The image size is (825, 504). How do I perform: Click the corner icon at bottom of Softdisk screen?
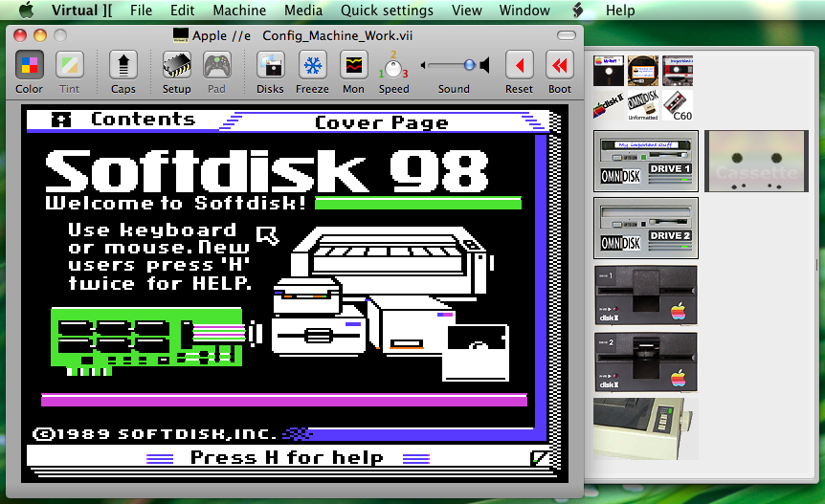538,458
